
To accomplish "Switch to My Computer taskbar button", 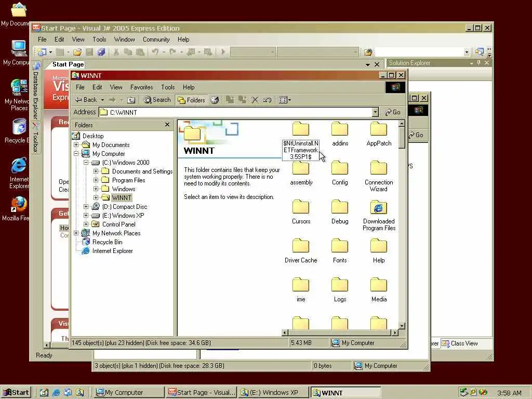I will (x=129, y=393).
